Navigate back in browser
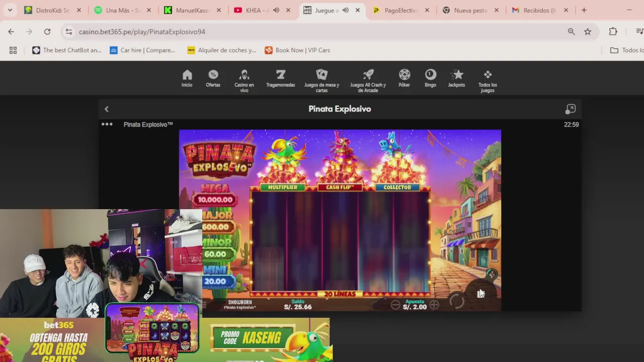The height and width of the screenshot is (362, 644). (x=11, y=32)
